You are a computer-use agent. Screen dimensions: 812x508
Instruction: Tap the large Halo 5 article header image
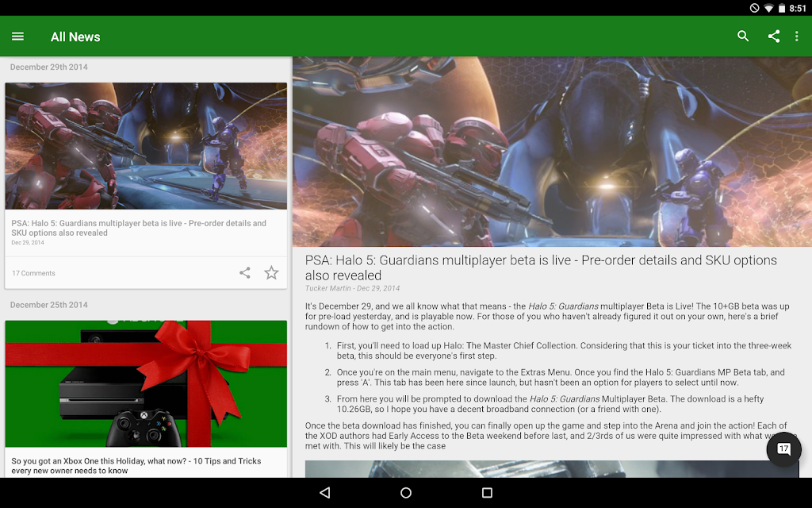tap(552, 152)
